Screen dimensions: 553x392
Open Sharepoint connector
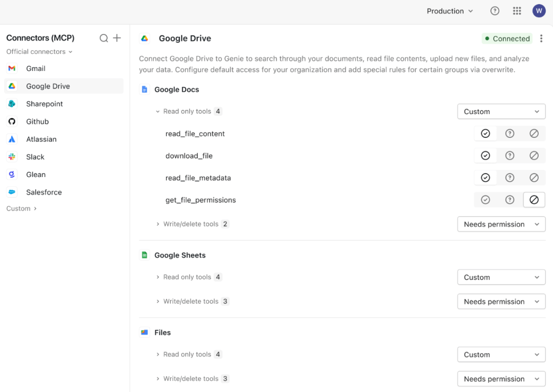coord(64,104)
